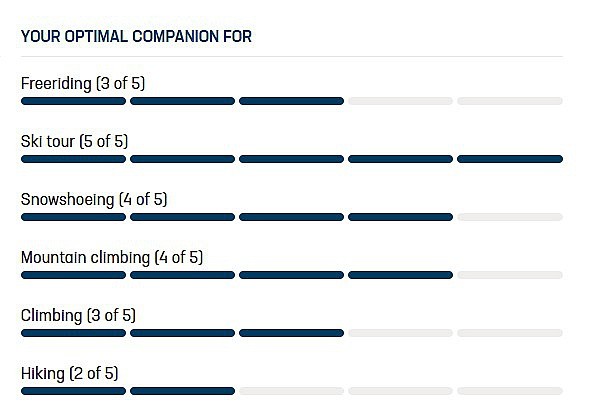Select the "Ski tour (5 of 5)" label
Viewport: 601px width, 406px height.
pyautogui.click(x=74, y=141)
